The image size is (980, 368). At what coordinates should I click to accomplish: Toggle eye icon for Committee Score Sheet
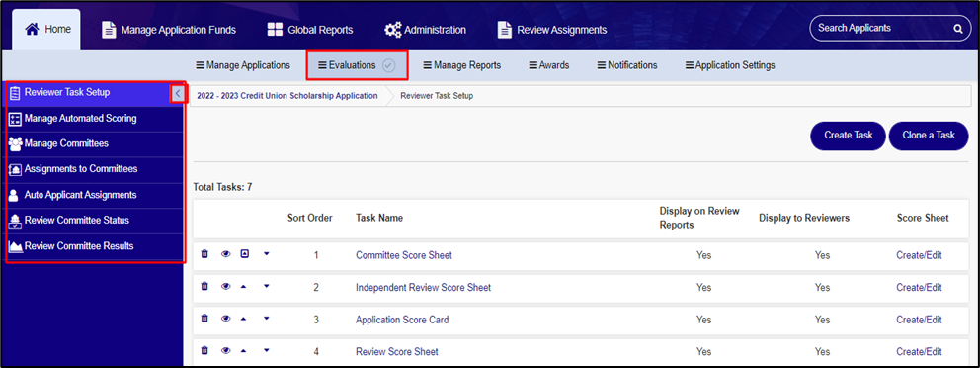(x=225, y=254)
